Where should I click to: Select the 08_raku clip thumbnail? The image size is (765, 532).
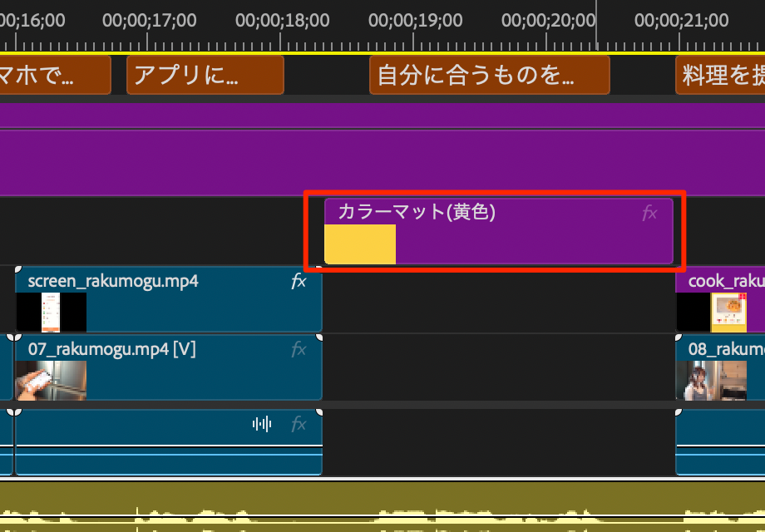pos(704,380)
